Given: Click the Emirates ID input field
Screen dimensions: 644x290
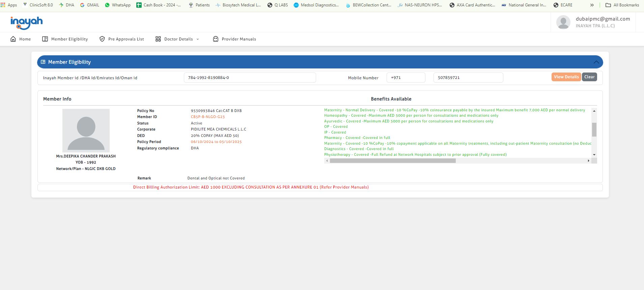Looking at the screenshot, I should pyautogui.click(x=250, y=78).
